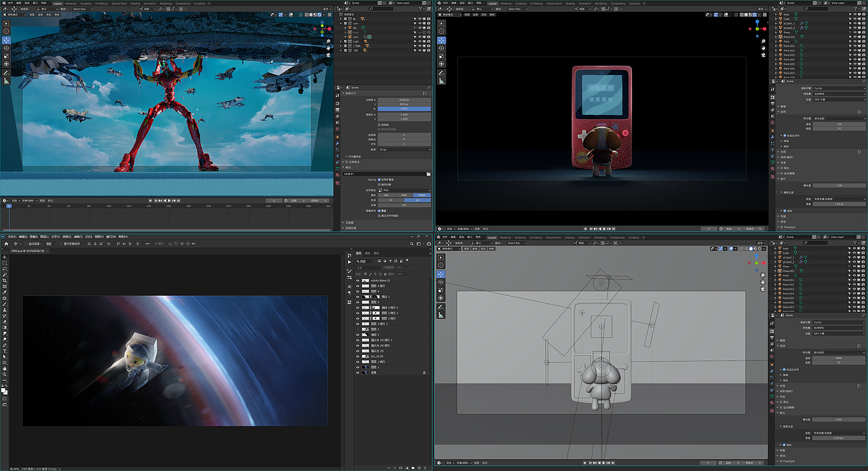Open the Cycles render engine dropdown in gray wireframe Blender
Screen dimensions: 868x471
click(x=839, y=322)
